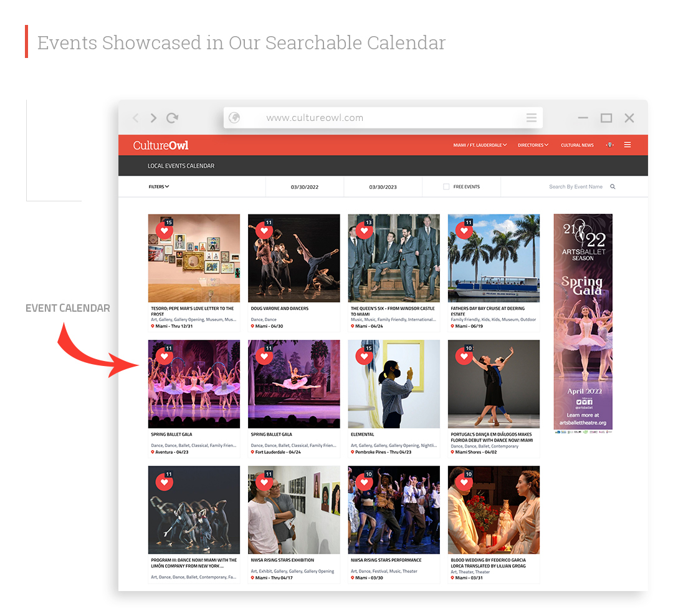The height and width of the screenshot is (616, 673).
Task: Open The Queen's Six event title
Action: click(x=393, y=311)
